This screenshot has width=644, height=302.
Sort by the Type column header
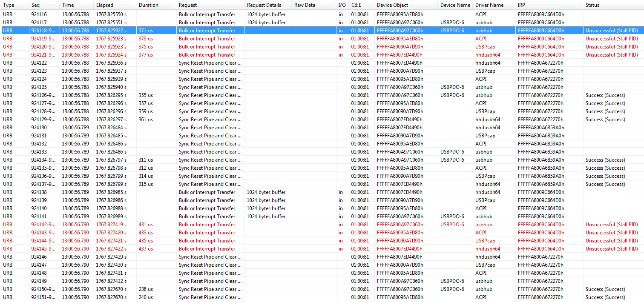[x=14, y=5]
